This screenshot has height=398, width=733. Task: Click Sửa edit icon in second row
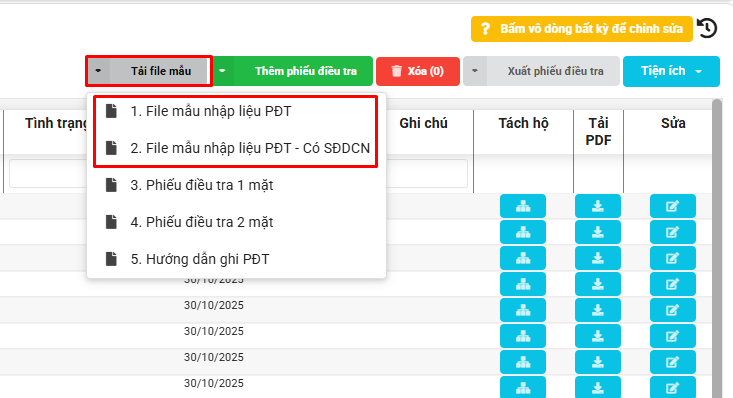pos(673,232)
